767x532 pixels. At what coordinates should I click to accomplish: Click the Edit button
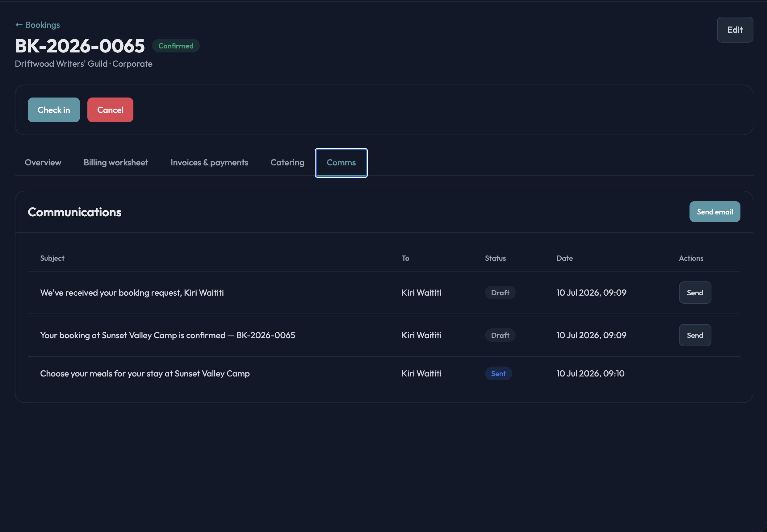(x=735, y=30)
